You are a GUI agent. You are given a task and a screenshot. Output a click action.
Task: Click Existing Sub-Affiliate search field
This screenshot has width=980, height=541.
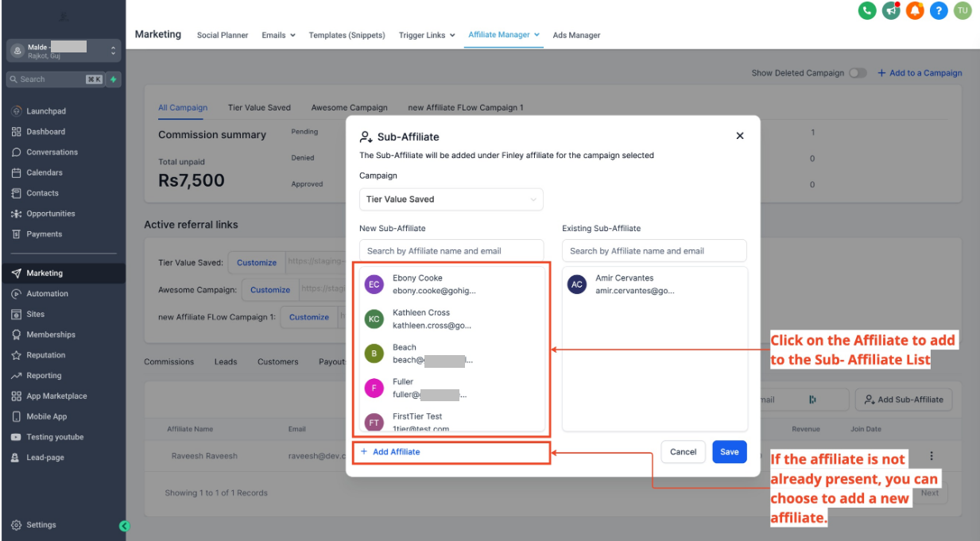pos(654,251)
